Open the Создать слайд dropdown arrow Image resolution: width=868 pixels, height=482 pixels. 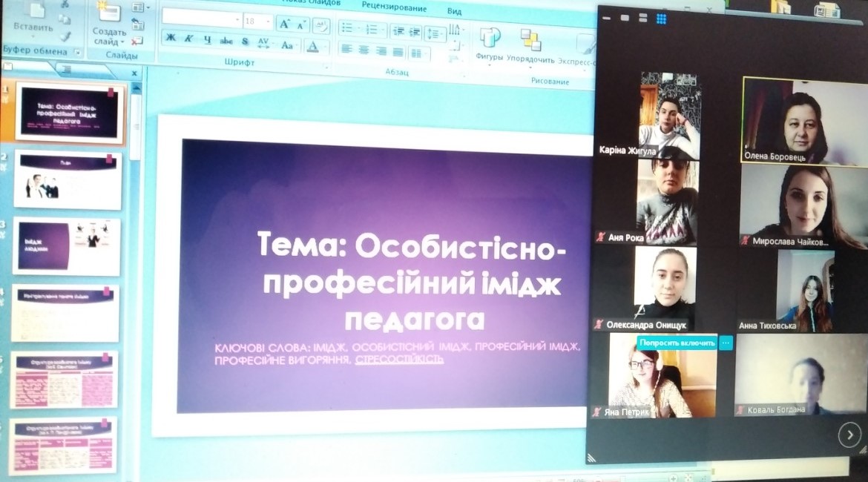(x=122, y=42)
